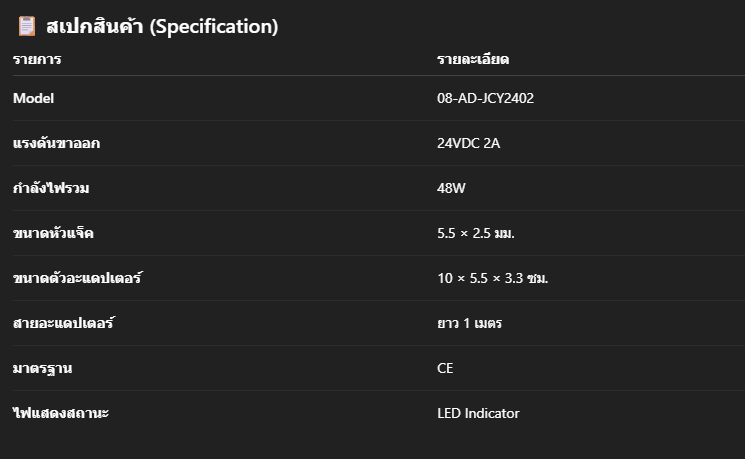Click the กำลังไฟรวม row label
The image size is (745, 459).
(x=51, y=188)
